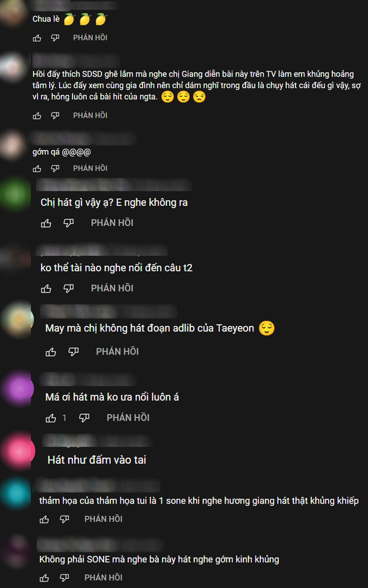Dislike the "ko thể tài nào nghe nổi" comment
The height and width of the screenshot is (588, 368).
point(68,288)
